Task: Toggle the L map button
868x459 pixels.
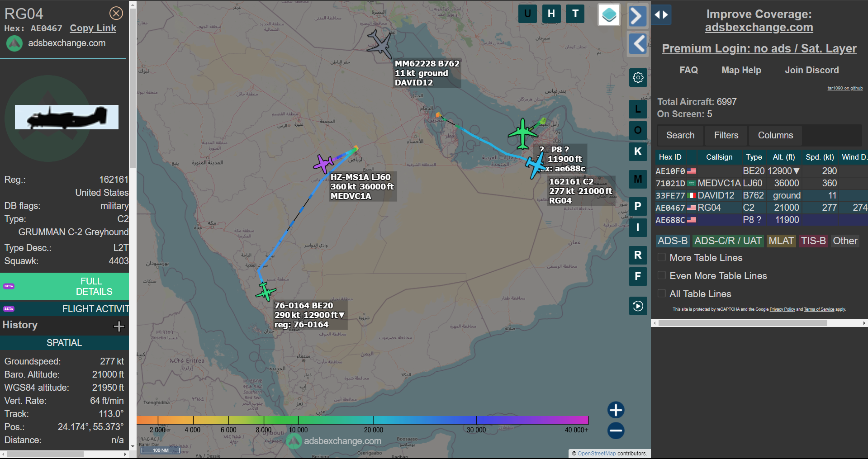Action: click(638, 109)
